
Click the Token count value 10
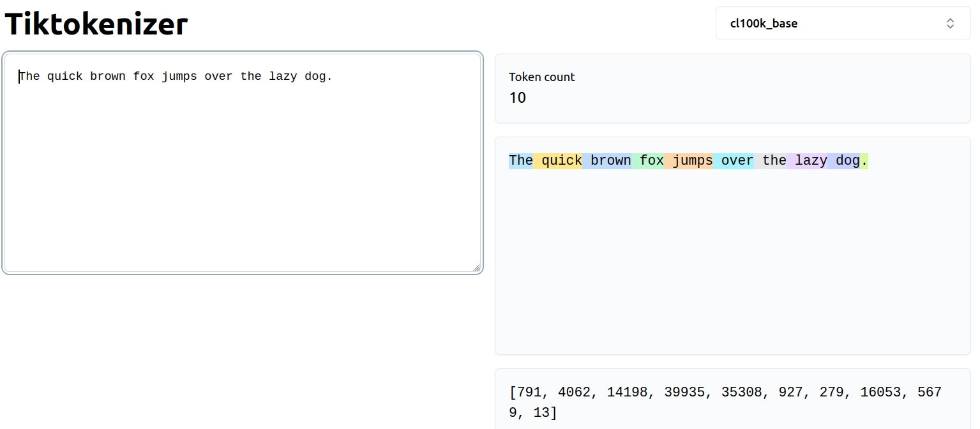point(517,98)
